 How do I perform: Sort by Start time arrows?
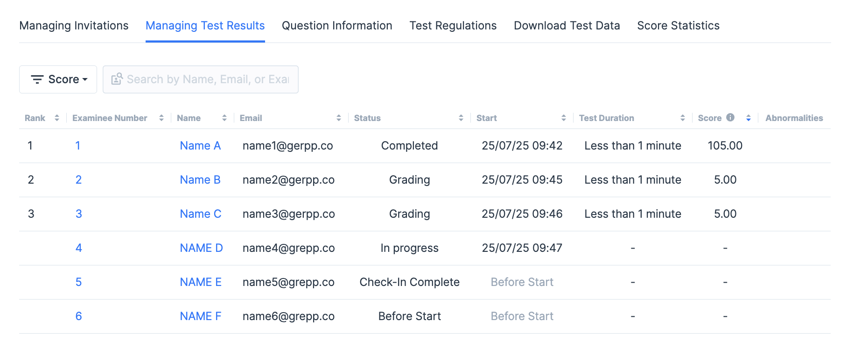[x=564, y=118]
